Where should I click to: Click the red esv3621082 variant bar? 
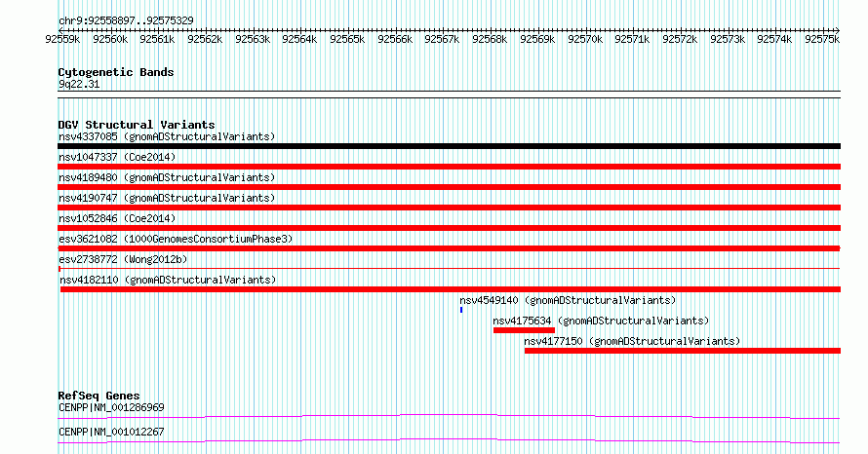coord(449,248)
